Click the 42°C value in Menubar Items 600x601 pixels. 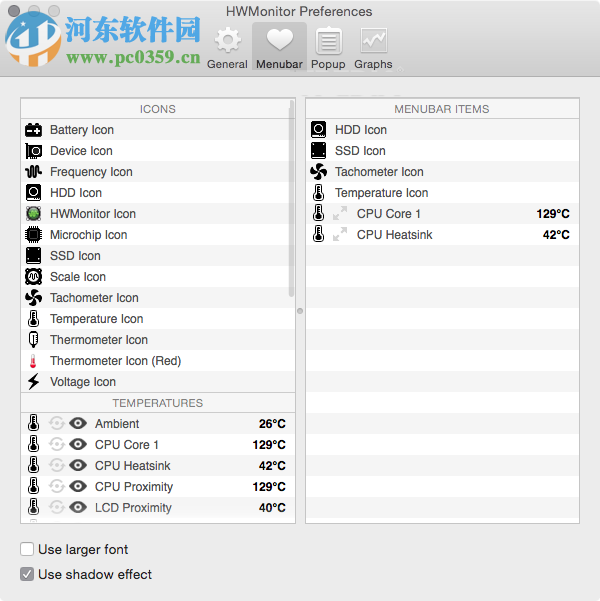pyautogui.click(x=556, y=235)
